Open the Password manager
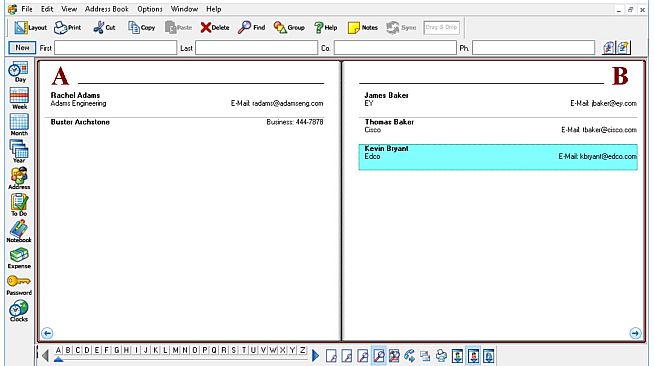The image size is (654, 366). (x=19, y=285)
